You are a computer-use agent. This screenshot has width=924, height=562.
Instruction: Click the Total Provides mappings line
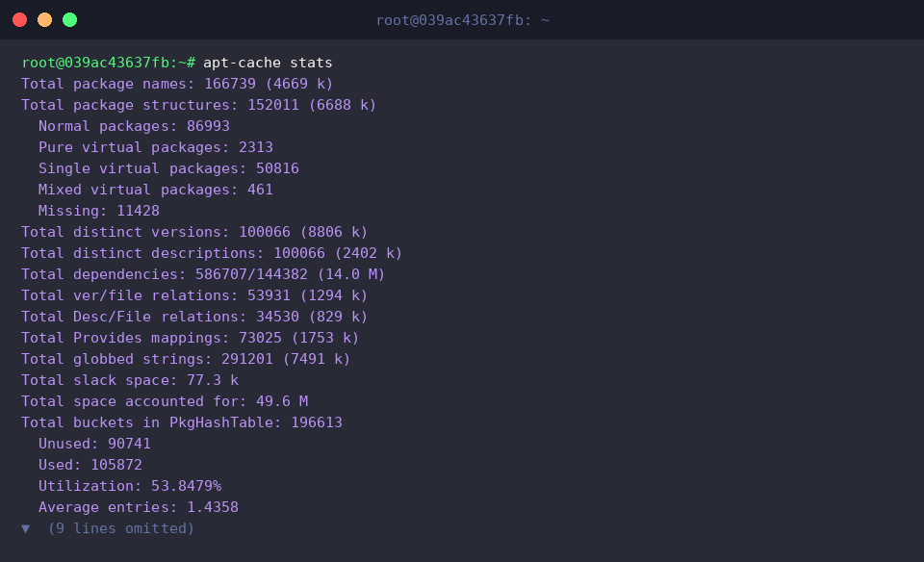pos(191,338)
